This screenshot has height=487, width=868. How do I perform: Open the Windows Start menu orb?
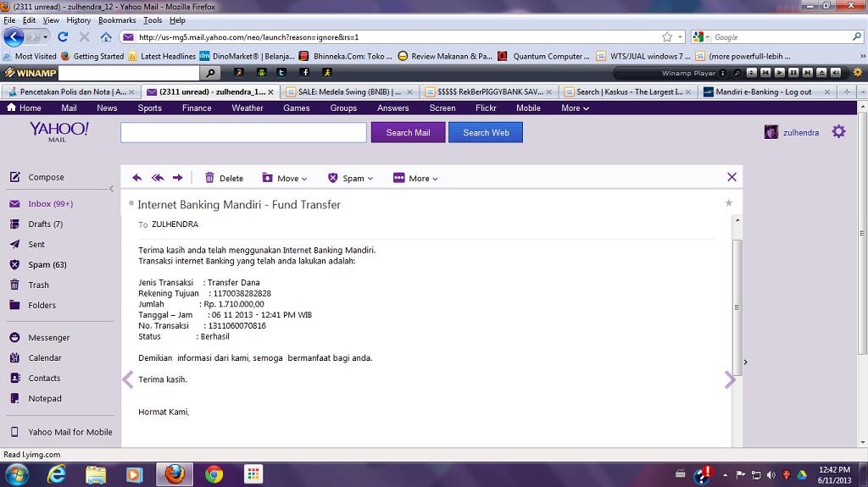pos(16,475)
